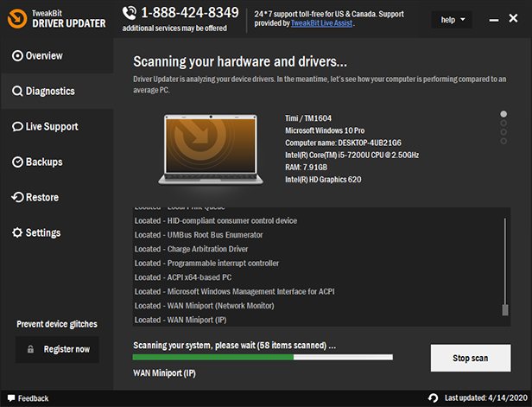Click the 'Scanning your hardware and drivers...' heading
Screen dimensions: 532x407
point(240,61)
